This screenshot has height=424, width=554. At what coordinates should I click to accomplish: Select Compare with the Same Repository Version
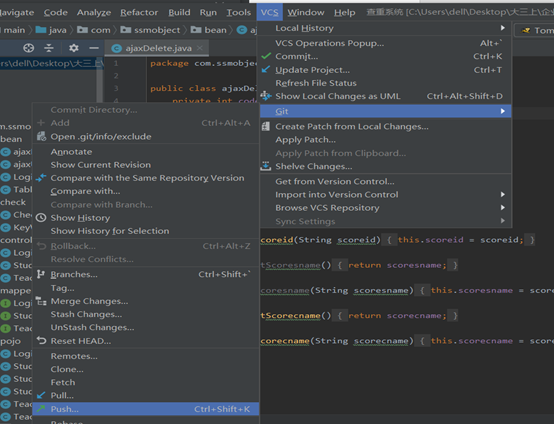[146, 178]
